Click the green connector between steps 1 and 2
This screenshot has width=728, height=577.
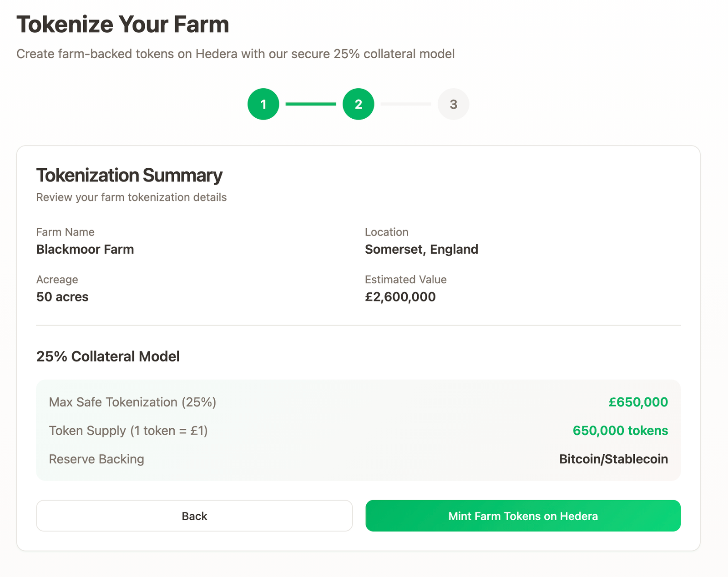point(311,104)
